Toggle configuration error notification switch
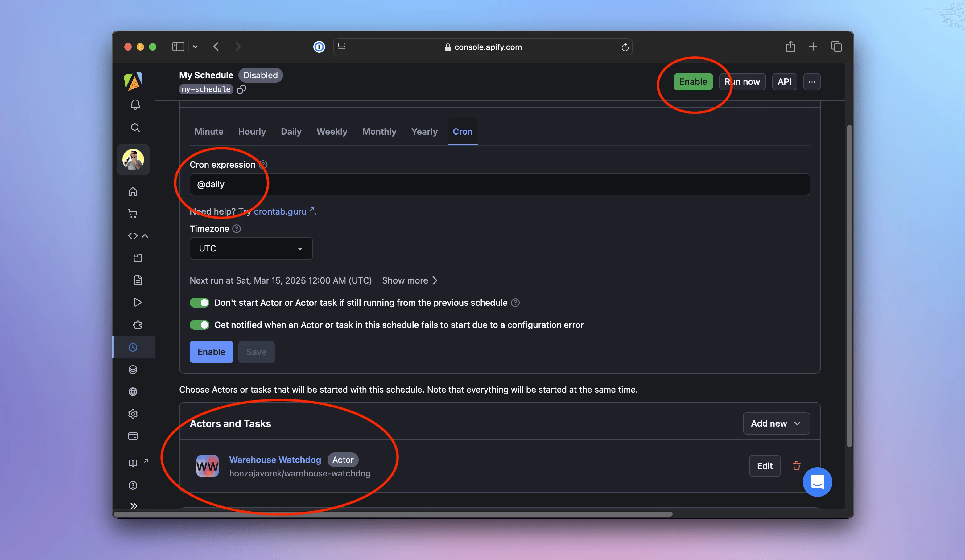Image resolution: width=965 pixels, height=560 pixels. coord(200,325)
